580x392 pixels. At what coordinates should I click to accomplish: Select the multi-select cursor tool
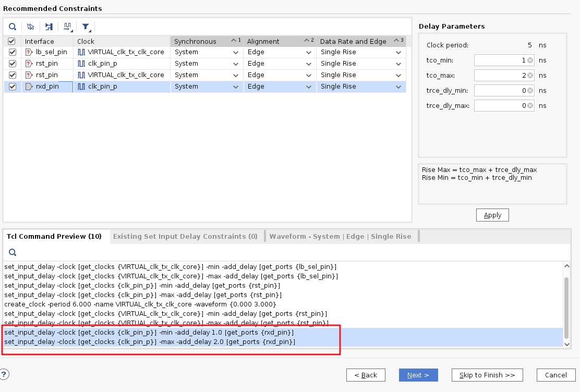pyautogui.click(x=31, y=26)
